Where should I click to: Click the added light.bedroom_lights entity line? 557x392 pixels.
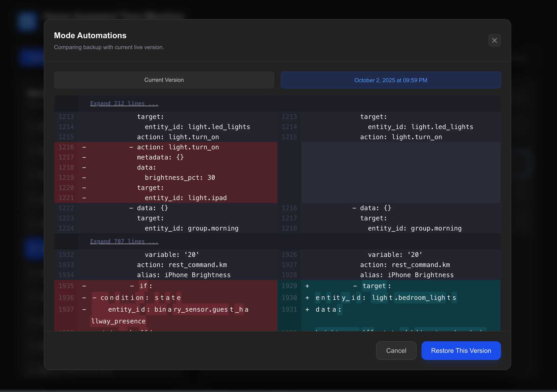tap(386, 298)
